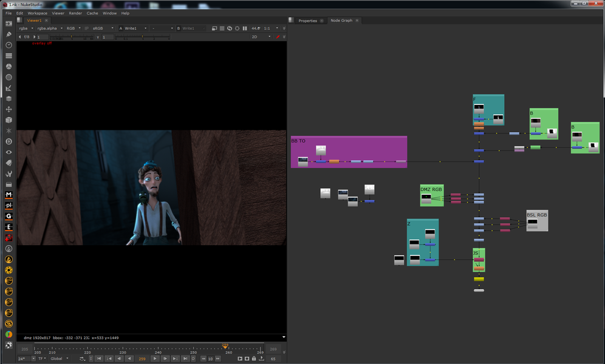The width and height of the screenshot is (605, 364).
Task: Toggle the proxy mode icon in viewer
Action: pos(214,29)
